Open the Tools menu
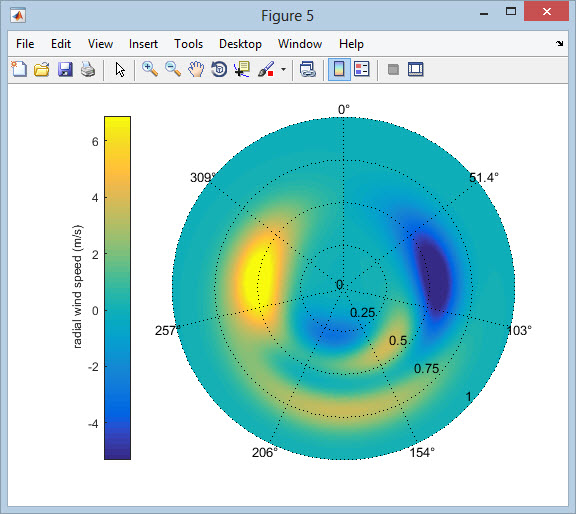576x514 pixels. 188,44
